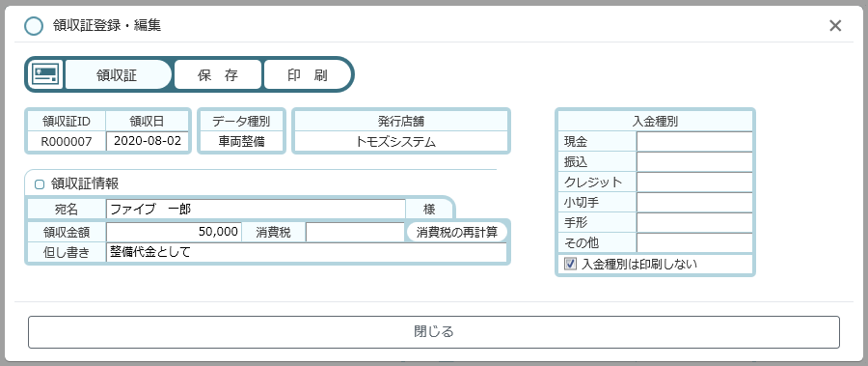Click the 様 honorific label

pyautogui.click(x=429, y=209)
